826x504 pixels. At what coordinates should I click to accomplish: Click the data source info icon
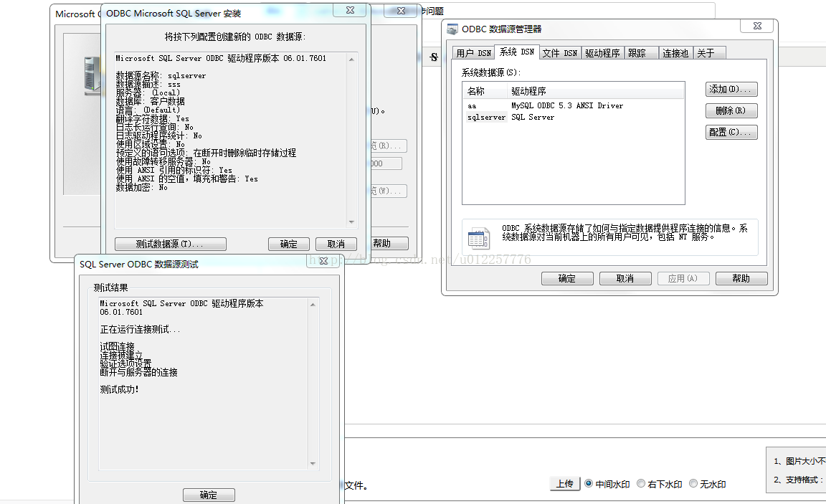pos(479,239)
